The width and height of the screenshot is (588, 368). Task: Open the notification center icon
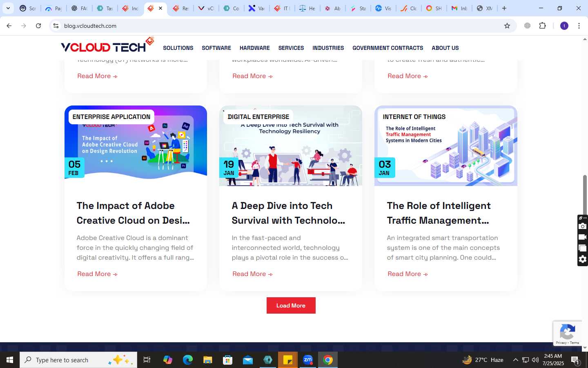tap(575, 360)
